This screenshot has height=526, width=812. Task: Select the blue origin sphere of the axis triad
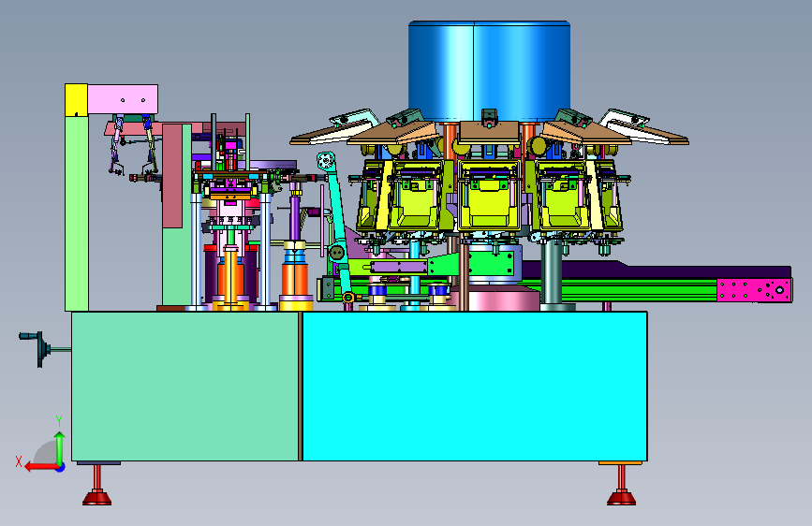[x=61, y=467]
